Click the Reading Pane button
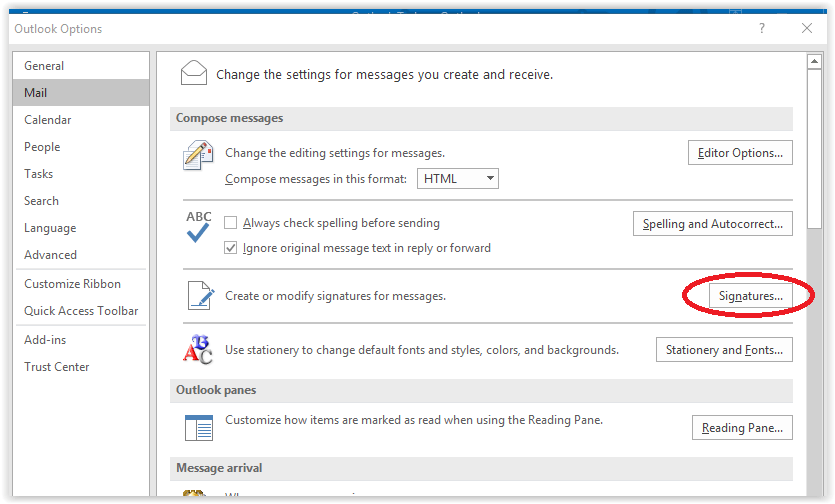Viewport: 835px width, 504px height. [742, 428]
